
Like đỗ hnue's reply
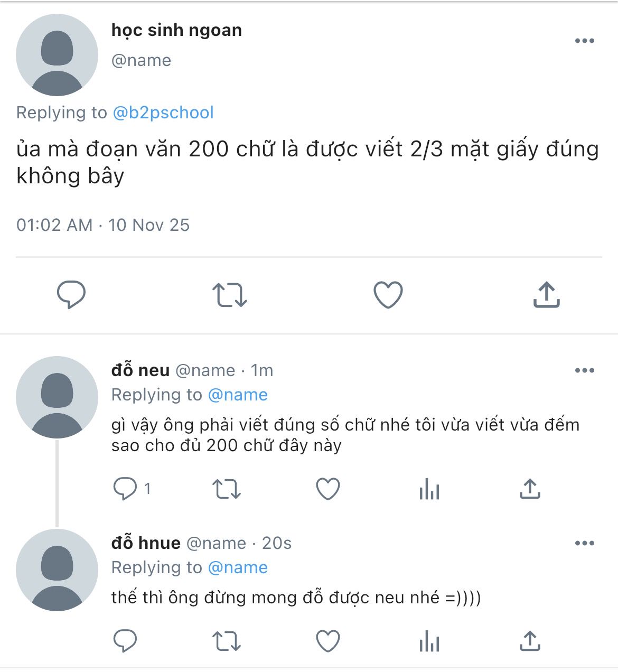(x=328, y=641)
